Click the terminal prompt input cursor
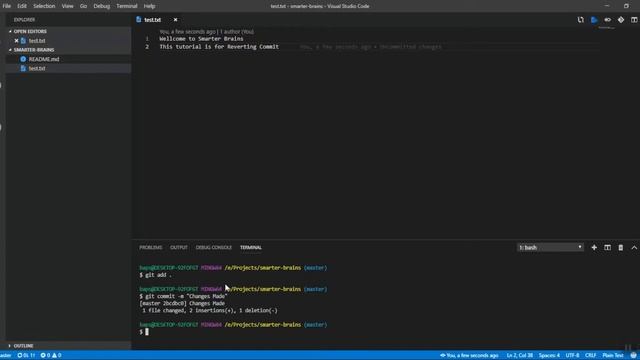 (147, 332)
